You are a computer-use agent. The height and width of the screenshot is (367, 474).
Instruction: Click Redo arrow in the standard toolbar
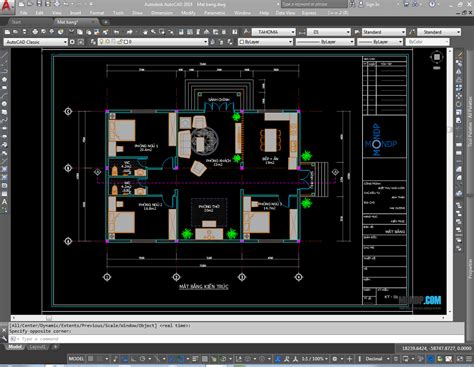[130, 32]
